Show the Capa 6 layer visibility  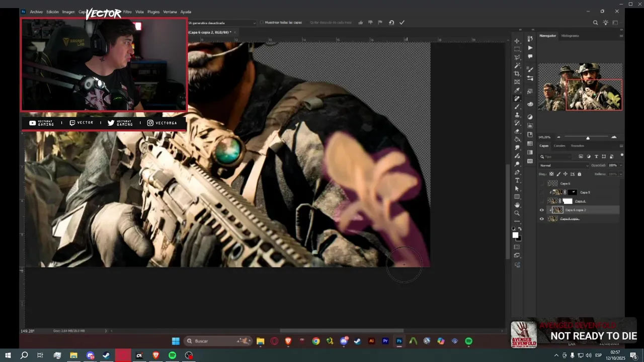(x=542, y=184)
